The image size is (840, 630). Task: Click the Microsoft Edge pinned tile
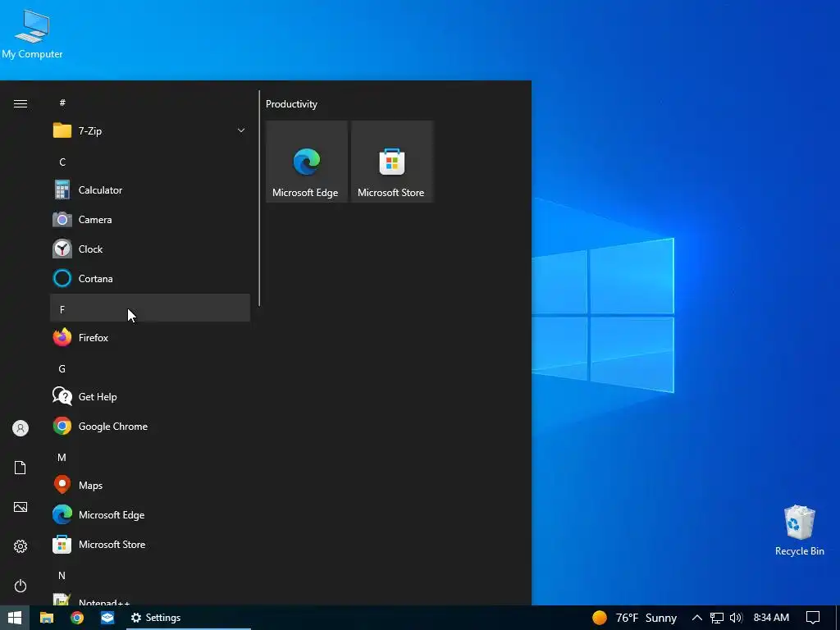coord(307,162)
